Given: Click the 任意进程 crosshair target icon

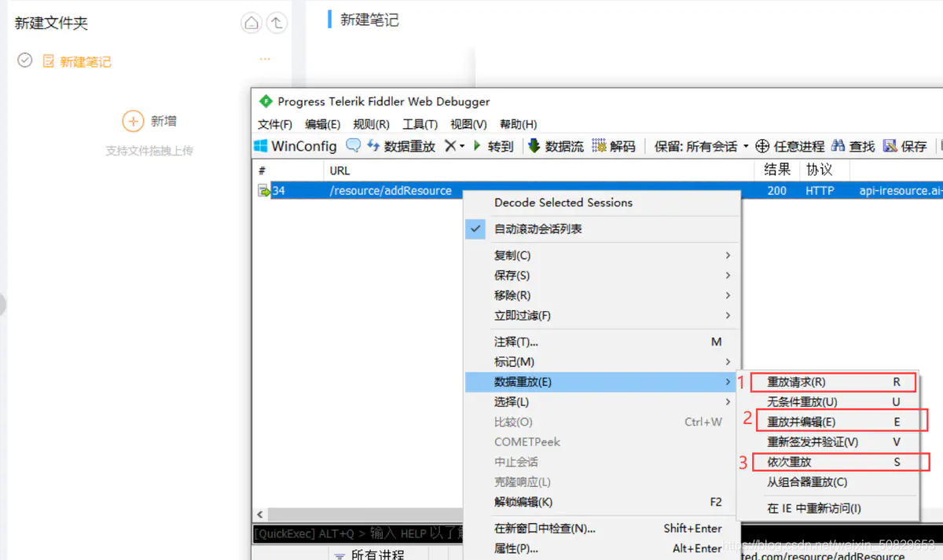Looking at the screenshot, I should pos(762,146).
